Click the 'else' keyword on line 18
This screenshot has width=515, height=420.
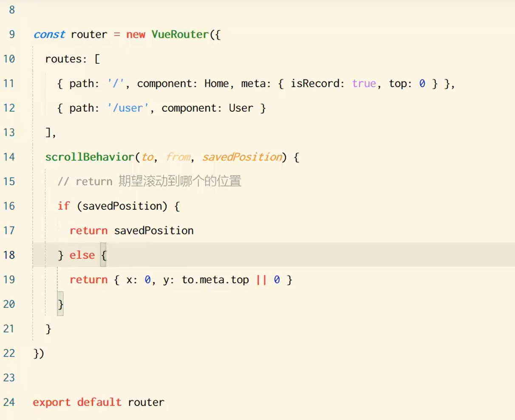(82, 255)
